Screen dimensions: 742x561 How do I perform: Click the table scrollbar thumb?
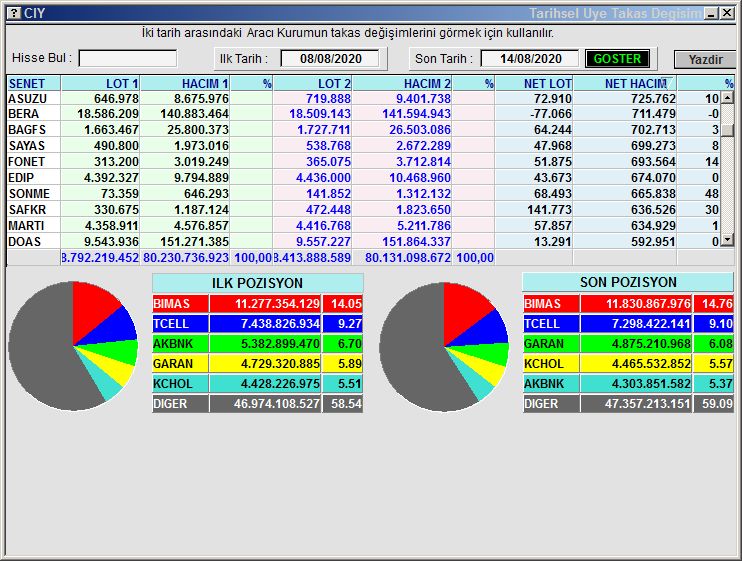coord(727,129)
